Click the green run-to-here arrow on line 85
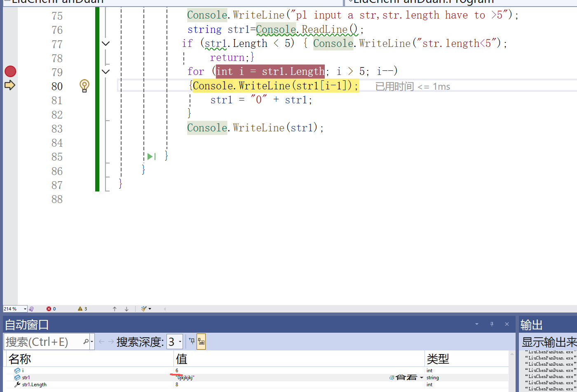This screenshot has height=392, width=577. click(x=151, y=156)
